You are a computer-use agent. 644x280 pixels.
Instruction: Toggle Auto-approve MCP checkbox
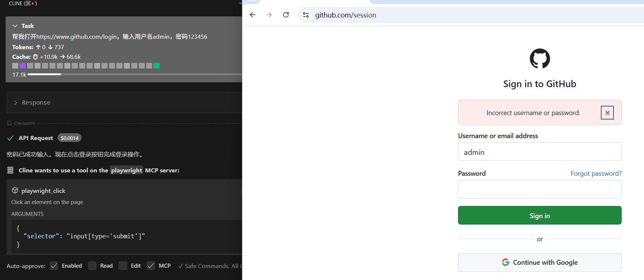151,265
